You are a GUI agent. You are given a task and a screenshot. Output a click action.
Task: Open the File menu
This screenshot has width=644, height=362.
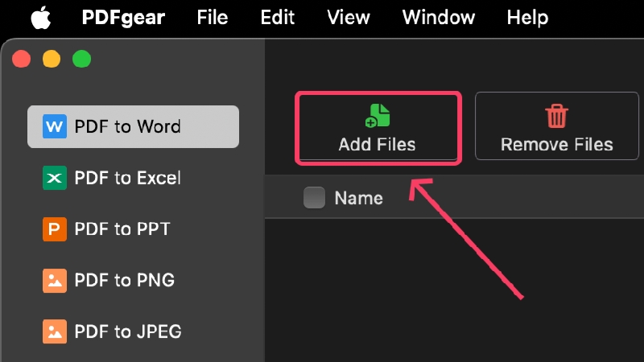[x=212, y=18]
